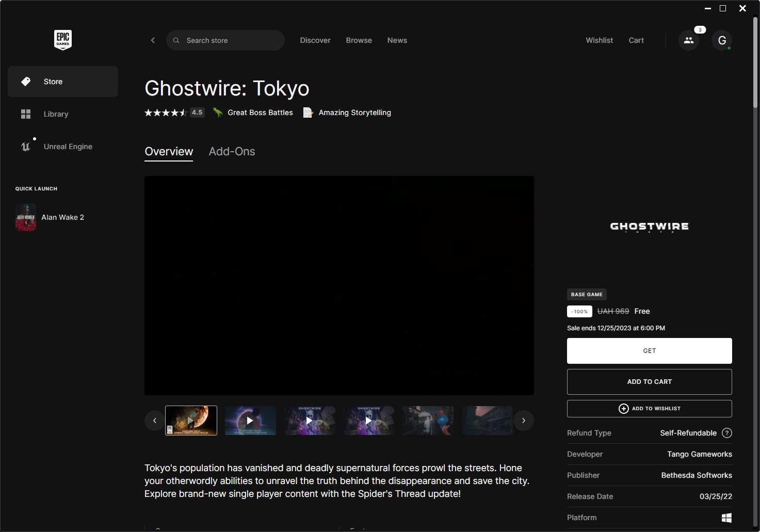Open the G profile avatar

(x=722, y=40)
